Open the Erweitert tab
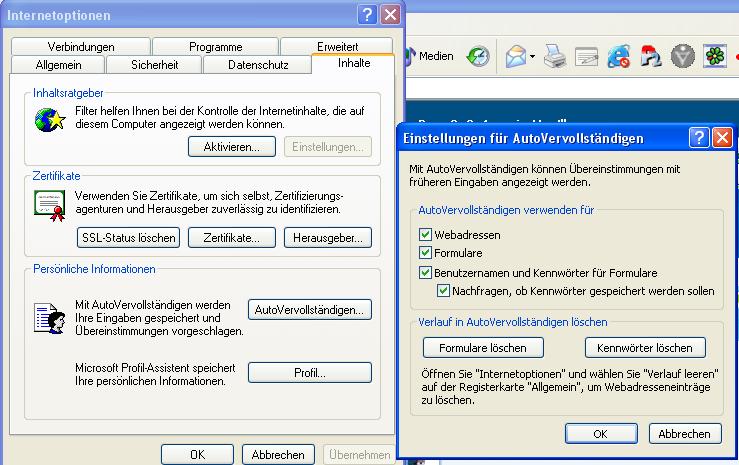 pos(337,46)
